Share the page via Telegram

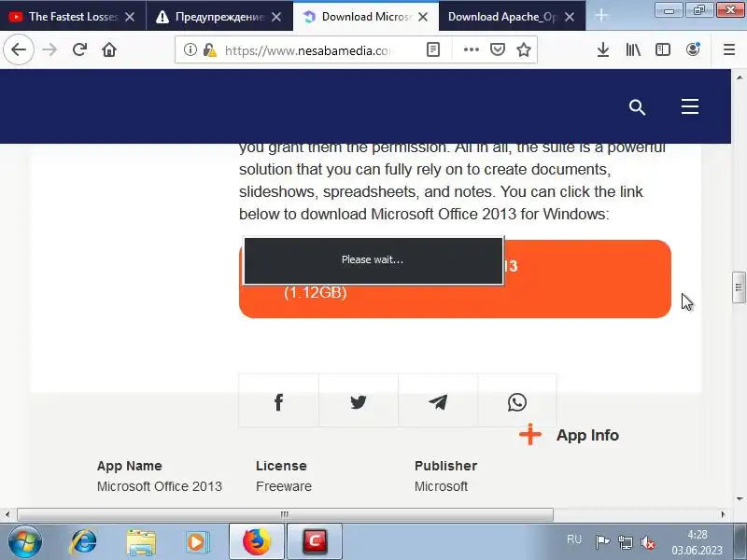tap(438, 402)
